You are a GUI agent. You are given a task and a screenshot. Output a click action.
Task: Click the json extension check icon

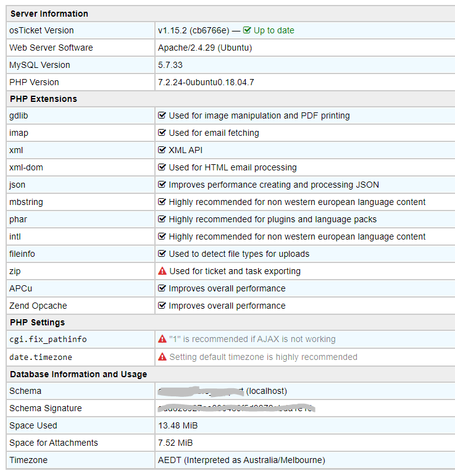click(162, 185)
